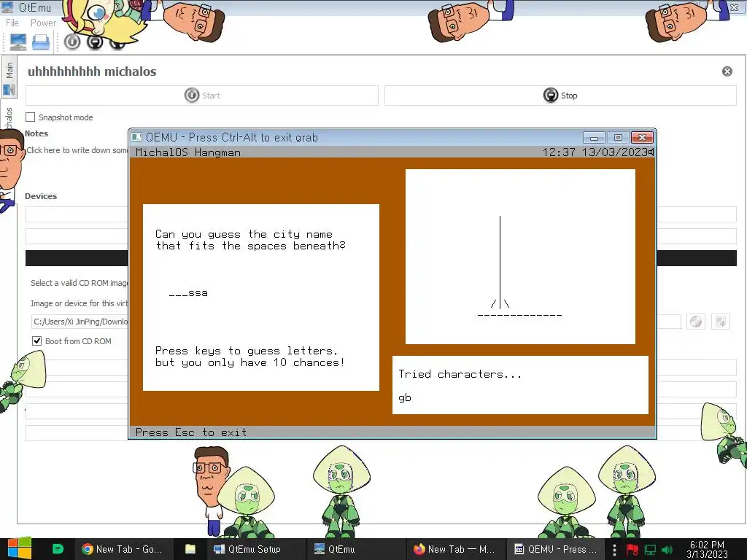Click the partially hidden third power icon in toolbar
747x560 pixels.
[x=117, y=44]
